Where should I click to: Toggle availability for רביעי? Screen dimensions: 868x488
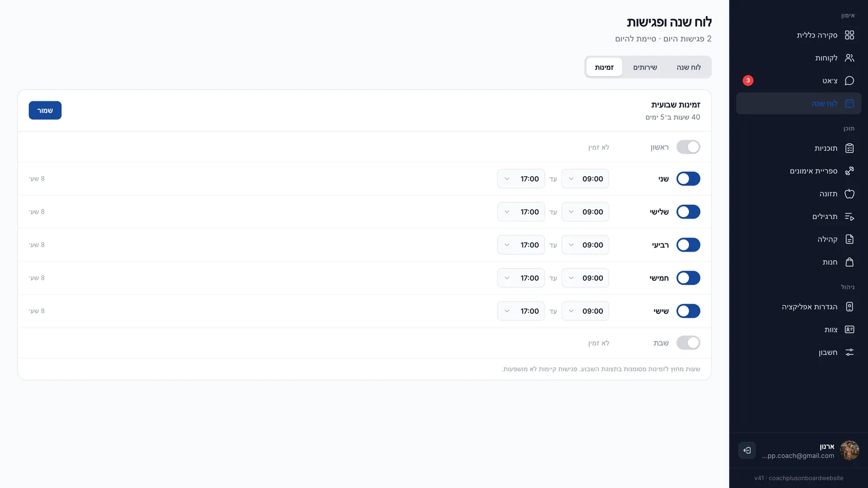[688, 245]
